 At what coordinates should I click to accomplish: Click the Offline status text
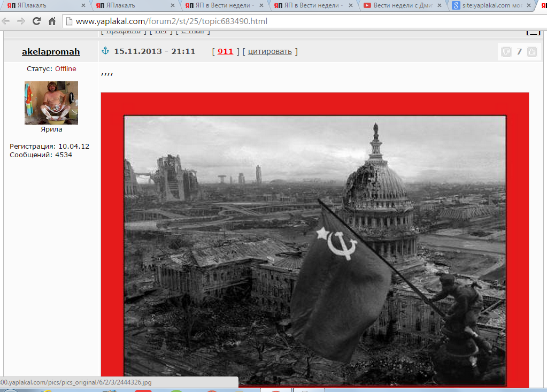66,68
